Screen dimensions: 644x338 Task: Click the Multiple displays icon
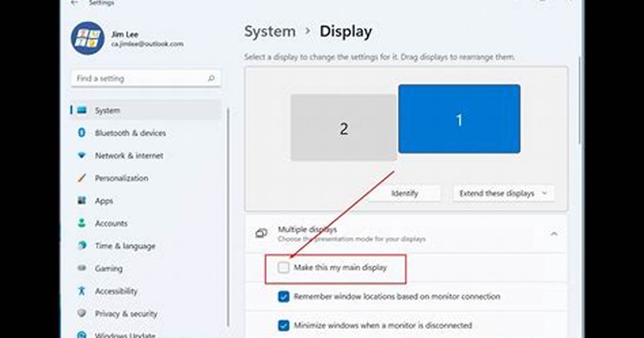point(262,233)
